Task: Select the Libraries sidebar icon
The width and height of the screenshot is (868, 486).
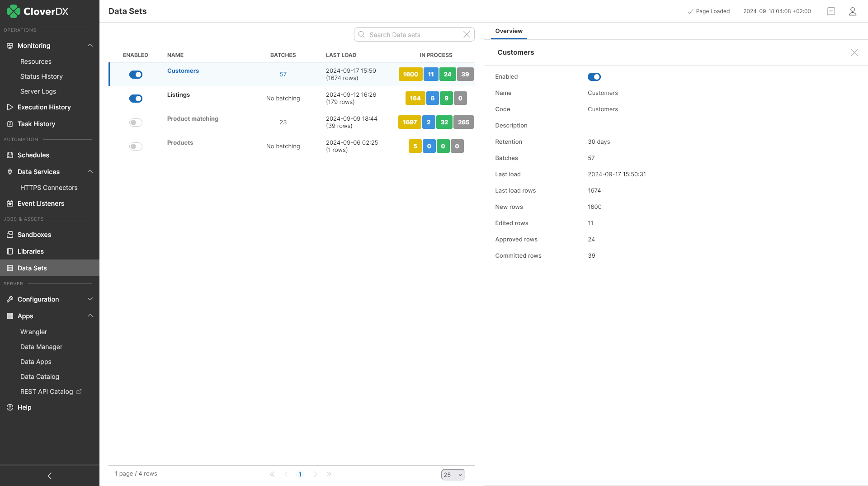Action: coord(10,251)
